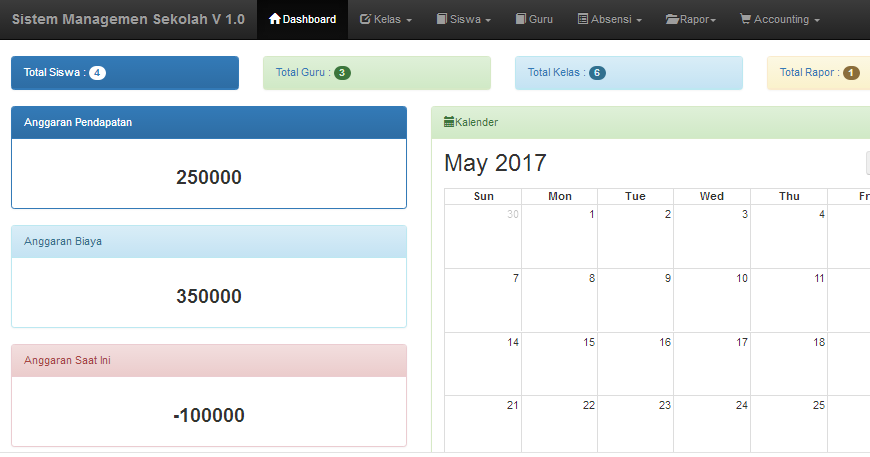
Task: Click the Rapor folder icon
Action: 672,19
